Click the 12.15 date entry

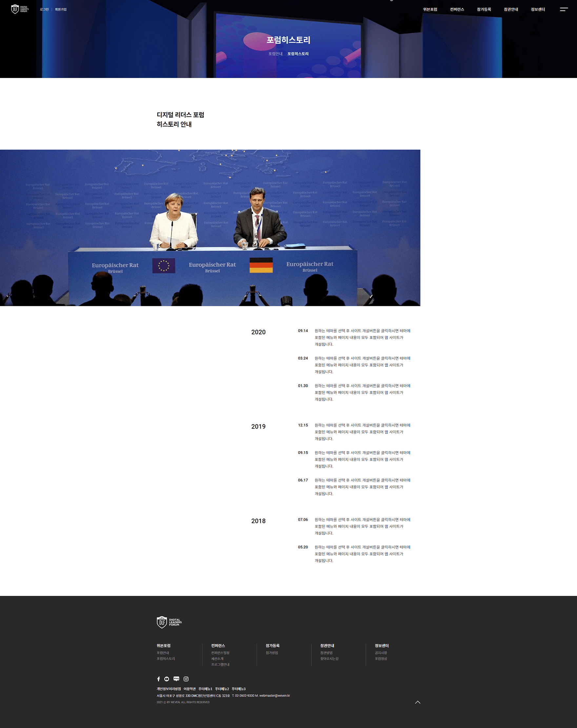(x=303, y=425)
